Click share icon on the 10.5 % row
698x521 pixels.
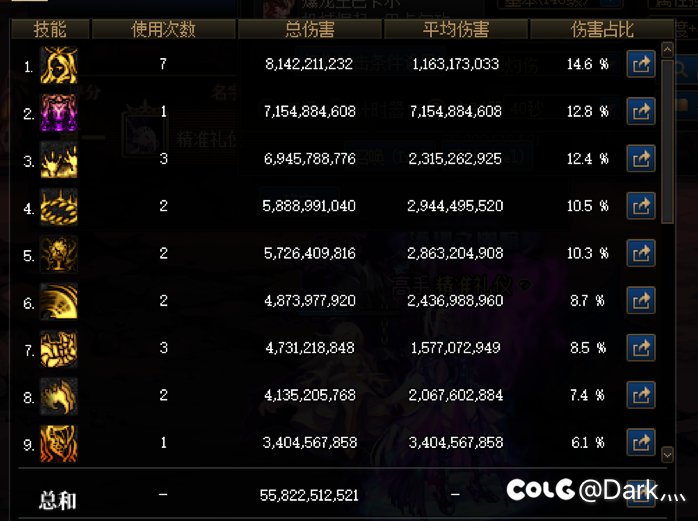pyautogui.click(x=641, y=206)
